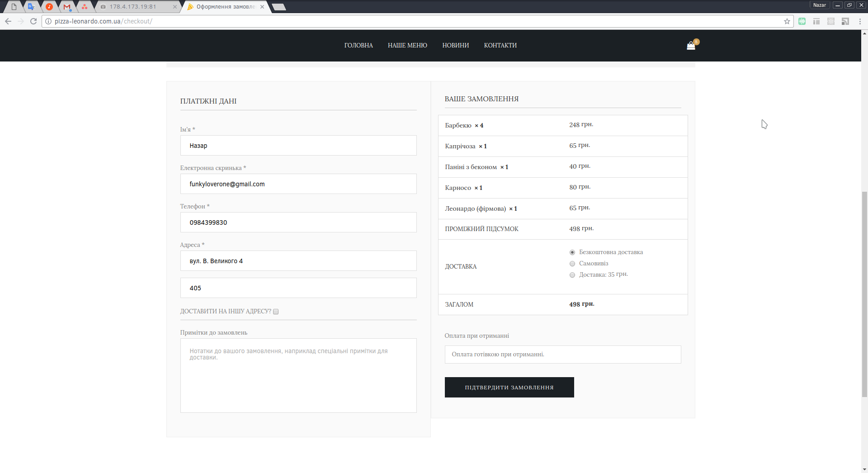Go forward with the browser arrow
This screenshot has height=473, width=868.
(21, 21)
